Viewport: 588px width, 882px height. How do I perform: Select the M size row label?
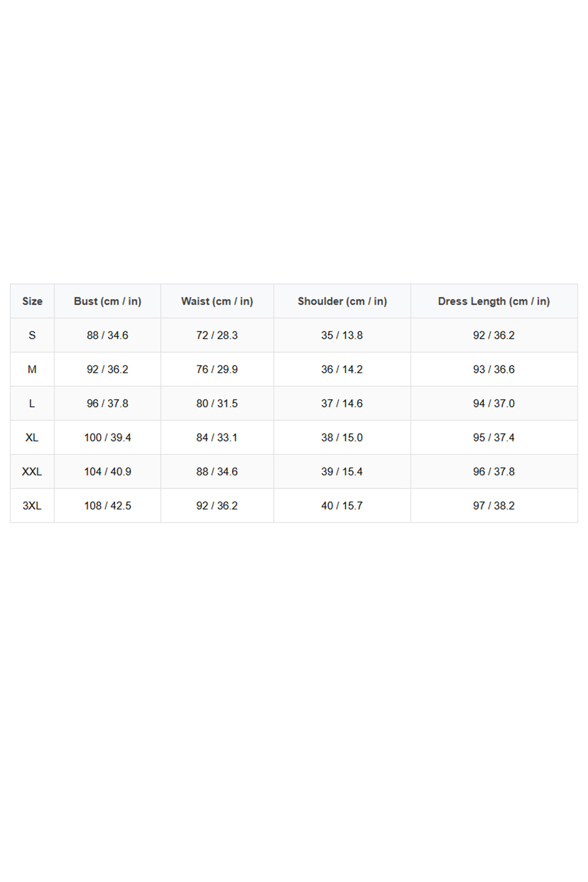click(32, 369)
